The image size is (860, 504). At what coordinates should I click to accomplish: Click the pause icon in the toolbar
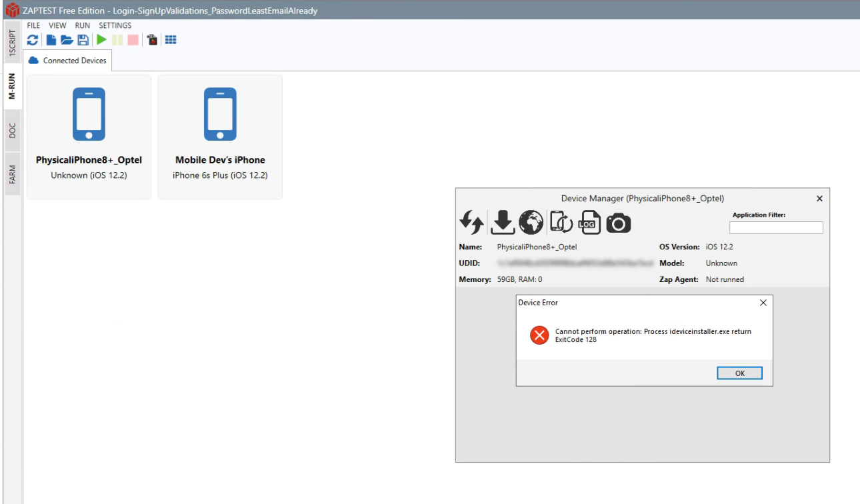click(117, 40)
